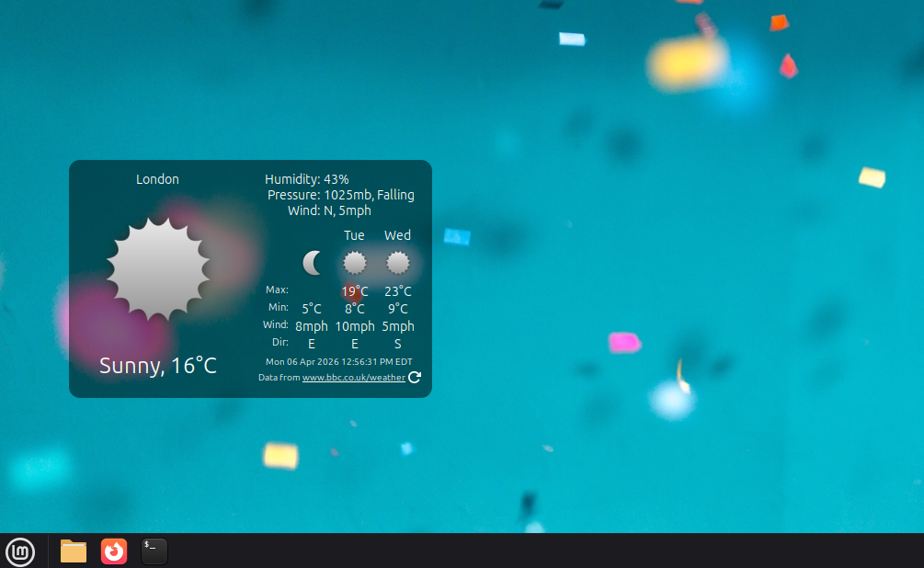Select the Tue forecast day label
The image size is (924, 568).
click(x=354, y=235)
